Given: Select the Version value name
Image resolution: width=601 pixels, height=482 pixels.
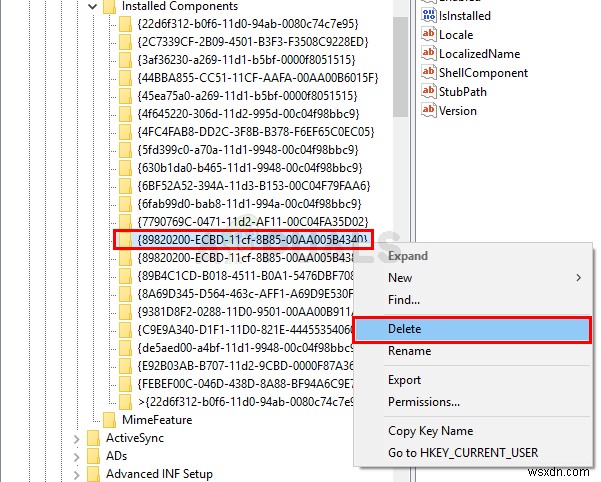Looking at the screenshot, I should (x=458, y=111).
